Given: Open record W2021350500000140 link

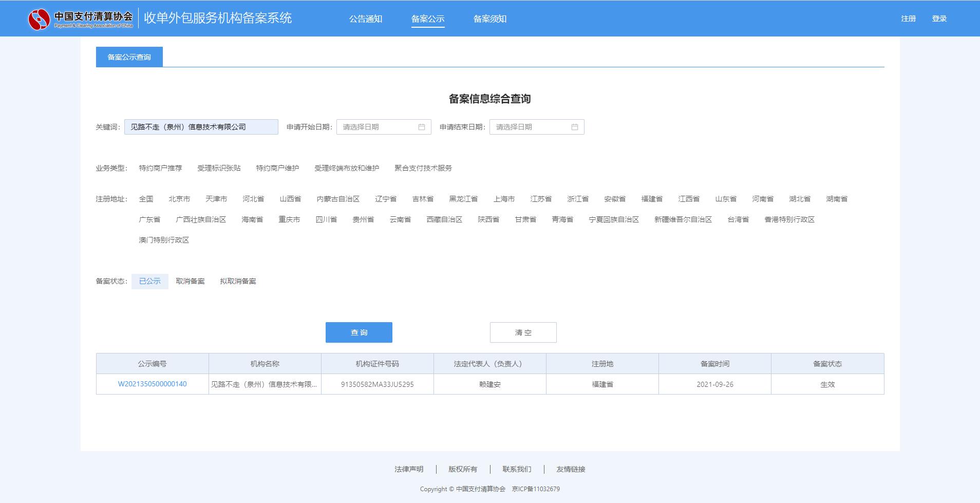Looking at the screenshot, I should click(x=153, y=384).
